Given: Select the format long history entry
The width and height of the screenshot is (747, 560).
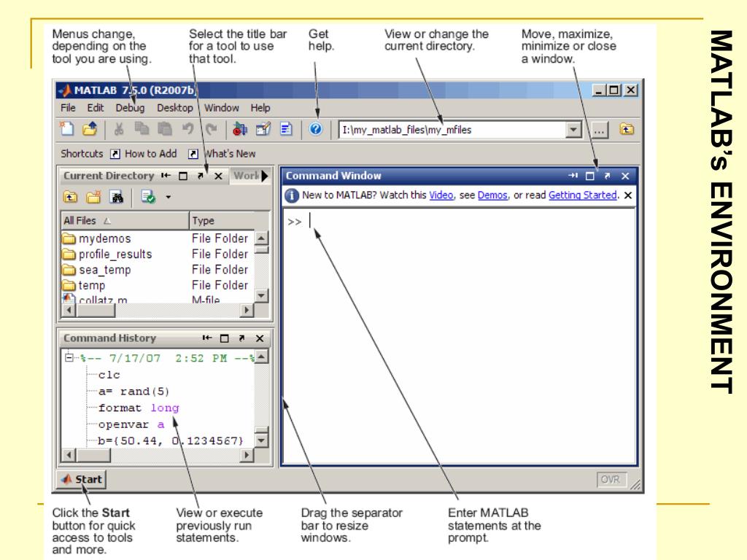Looking at the screenshot, I should (x=139, y=408).
